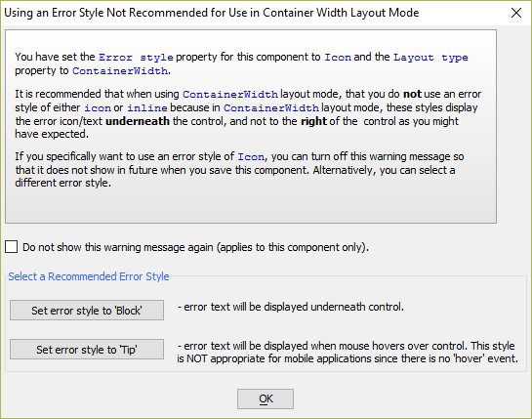
Task: Click the Block style description about 'underneath control'
Action: coord(291,307)
